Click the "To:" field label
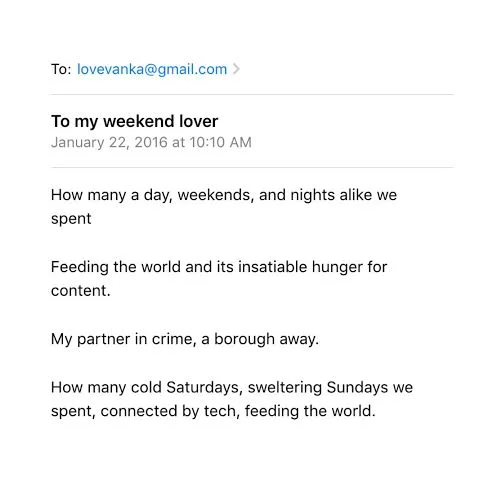 (61, 69)
